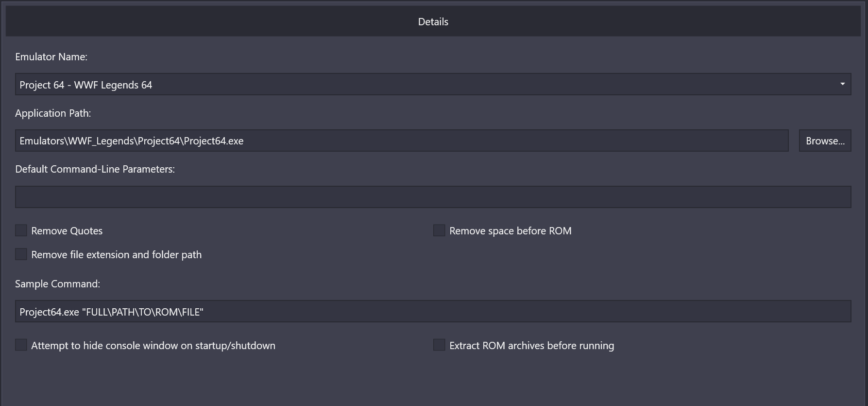Click the Details header title
868x406 pixels.
coord(433,22)
